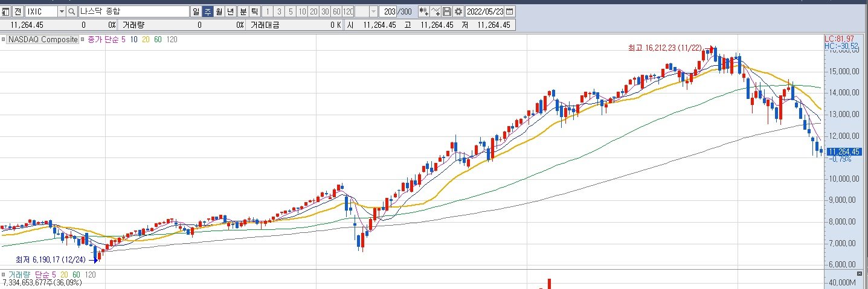Click the IXIC symbol code field
This screenshot has height=289, width=868.
coord(40,11)
